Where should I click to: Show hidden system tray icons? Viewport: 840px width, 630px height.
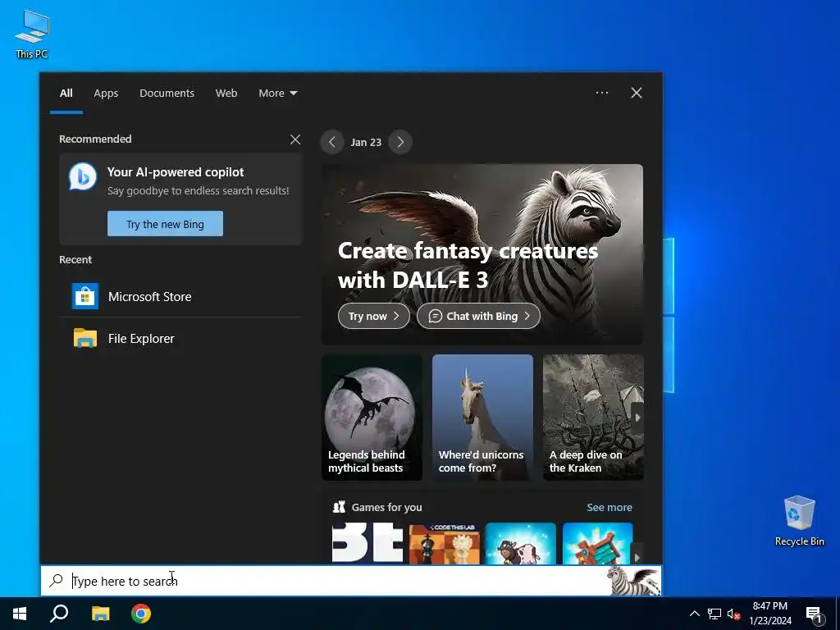(x=694, y=614)
